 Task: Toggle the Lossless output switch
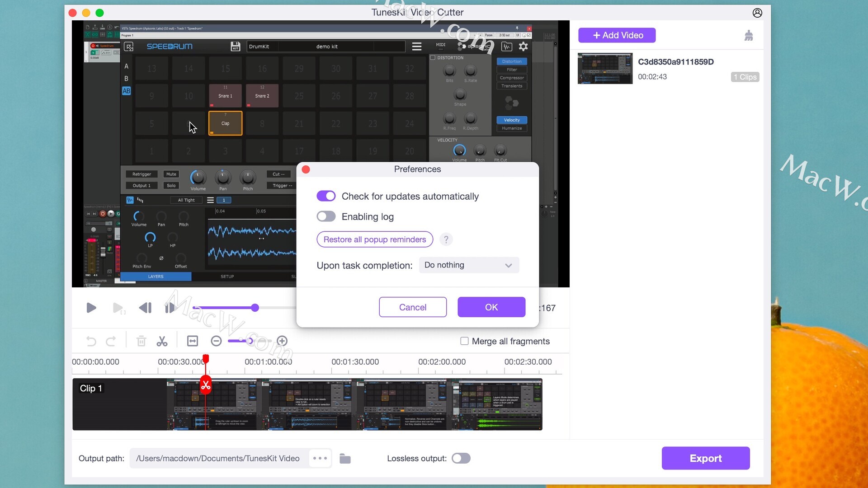(x=461, y=458)
